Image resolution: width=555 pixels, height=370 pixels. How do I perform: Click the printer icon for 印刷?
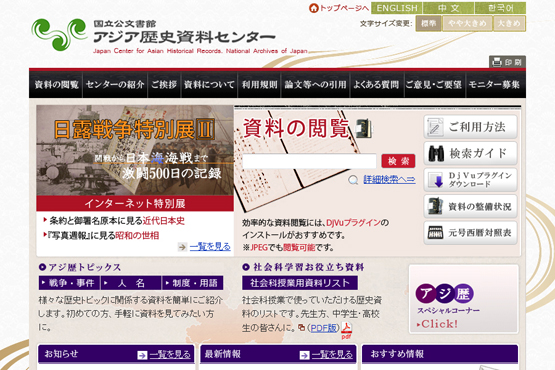[x=497, y=62]
